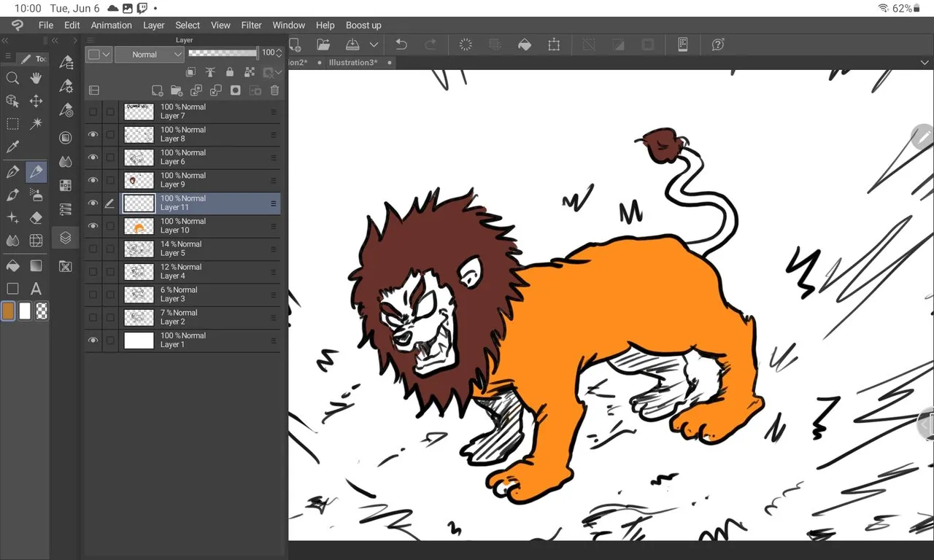Pick the Eyedropper tool
The image size is (934, 560).
12,147
